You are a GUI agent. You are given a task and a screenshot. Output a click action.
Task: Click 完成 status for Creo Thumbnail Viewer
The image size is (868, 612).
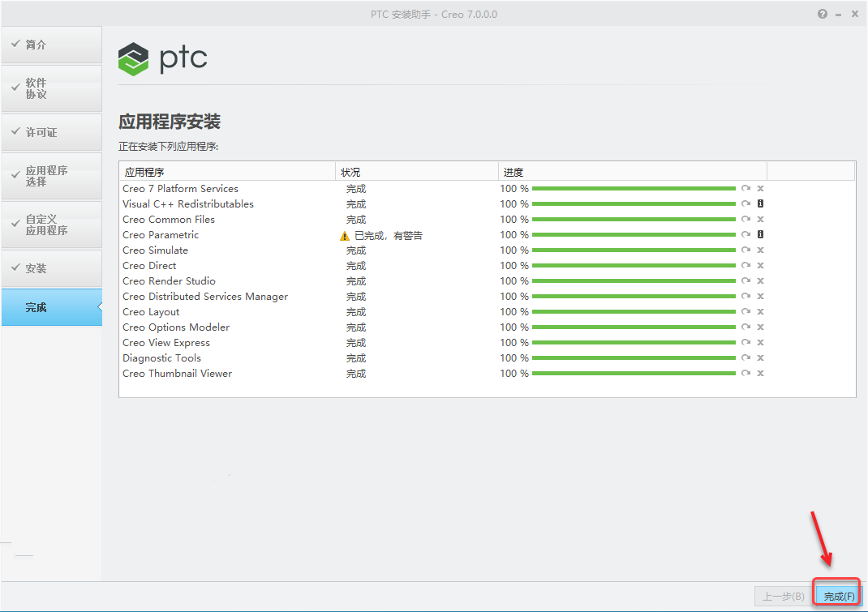coord(356,374)
